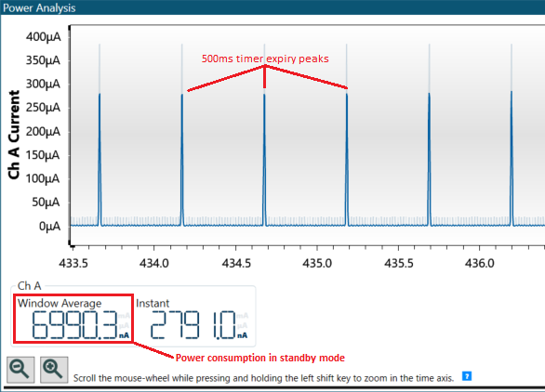Click 'Power consumption in standby mode' annotation

pyautogui.click(x=260, y=358)
